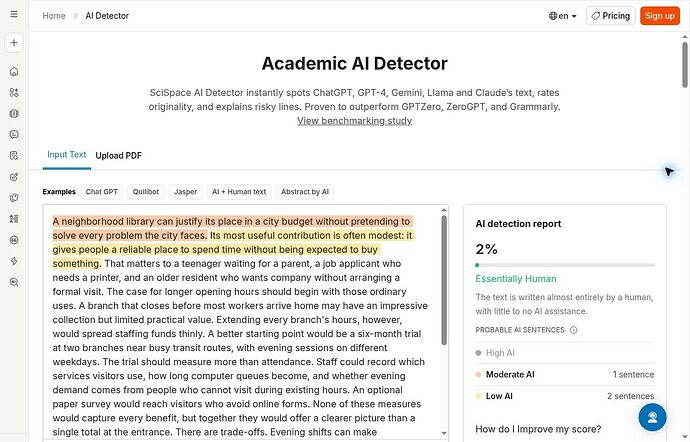This screenshot has width=690, height=442.
Task: Click the text area scrollbar thumb
Action: coord(444,280)
